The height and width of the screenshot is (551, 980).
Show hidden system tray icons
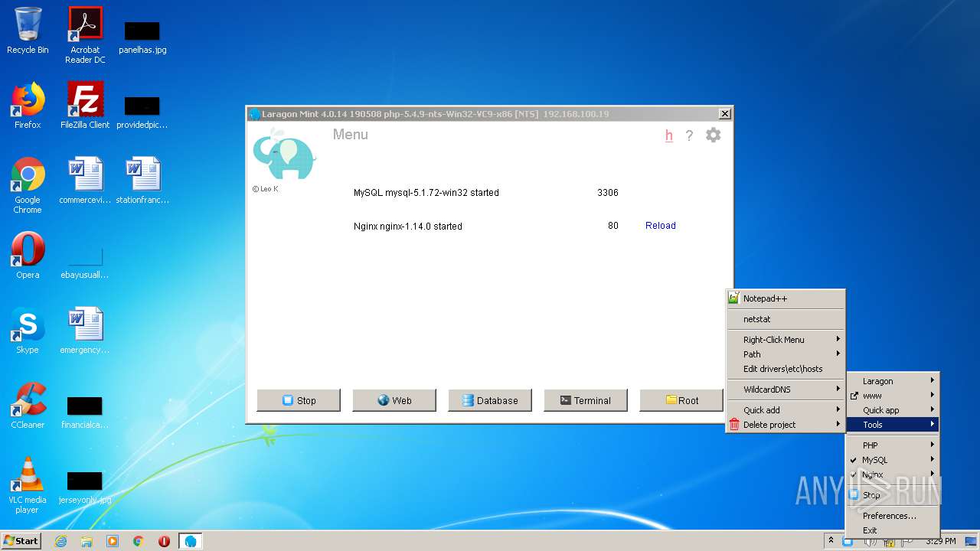pyautogui.click(x=831, y=541)
